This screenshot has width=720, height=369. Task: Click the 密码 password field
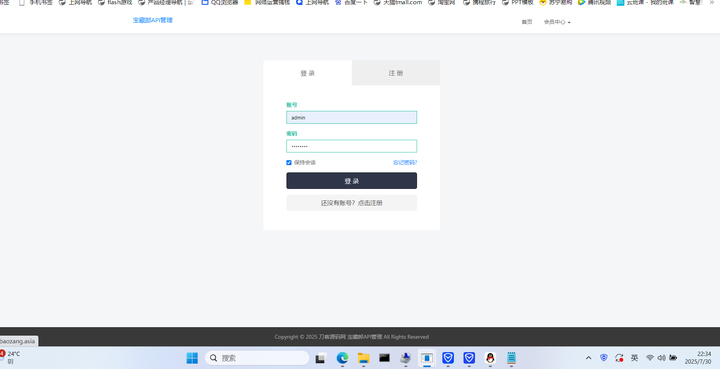tap(352, 146)
